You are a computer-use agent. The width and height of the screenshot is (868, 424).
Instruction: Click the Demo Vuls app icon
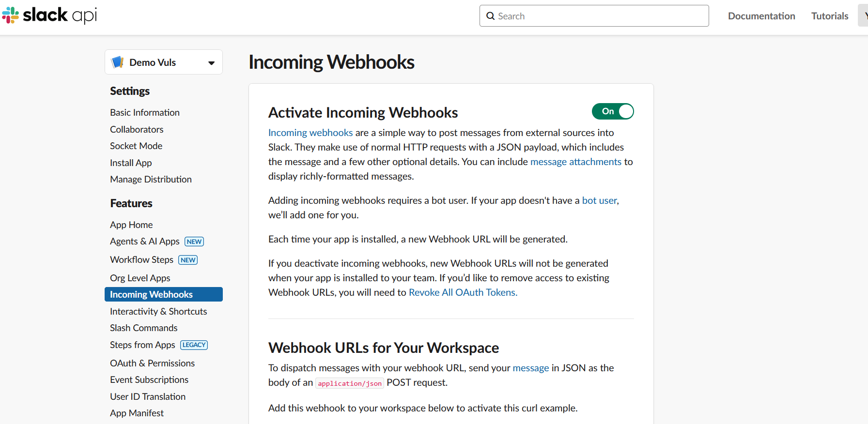118,62
